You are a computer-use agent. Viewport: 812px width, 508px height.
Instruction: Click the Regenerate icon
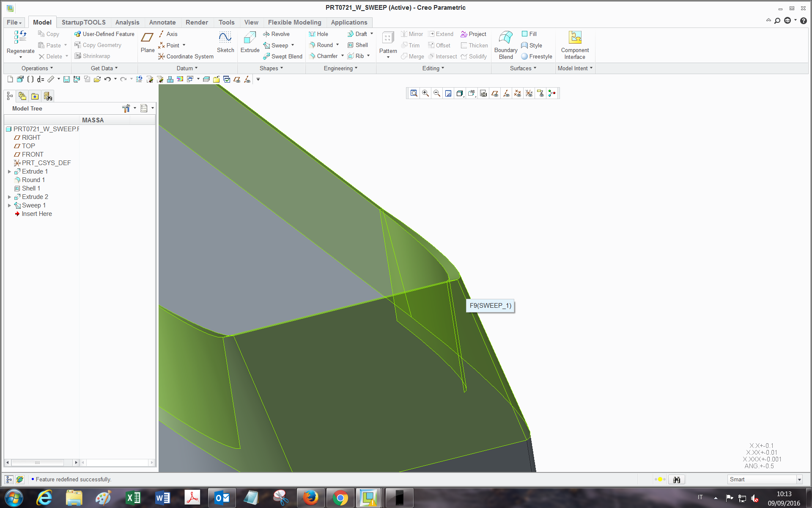20,37
